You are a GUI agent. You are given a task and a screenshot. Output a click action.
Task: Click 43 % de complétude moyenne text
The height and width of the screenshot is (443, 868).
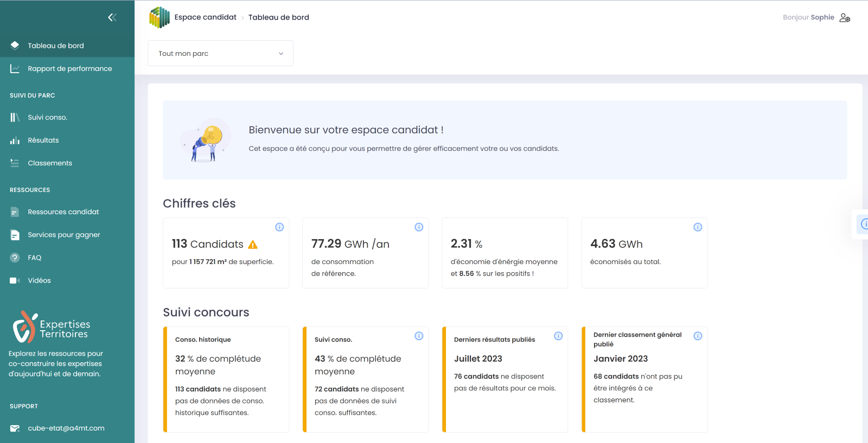pos(358,365)
